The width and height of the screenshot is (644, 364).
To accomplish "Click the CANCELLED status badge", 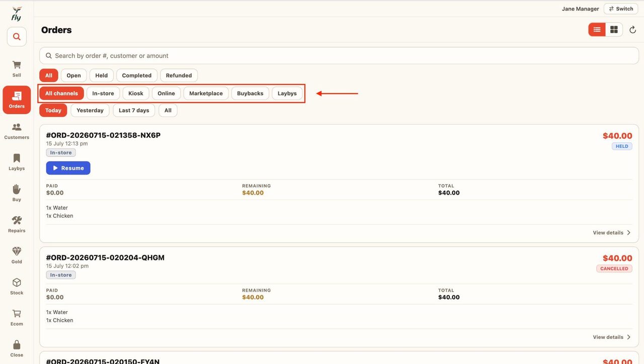I will click(x=614, y=268).
